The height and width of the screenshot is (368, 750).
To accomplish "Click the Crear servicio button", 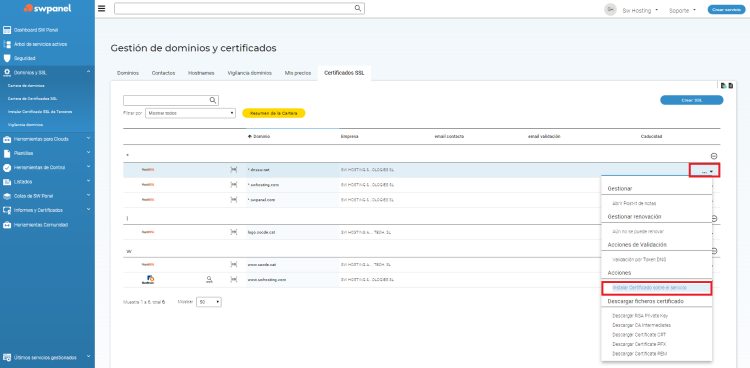I will [726, 10].
